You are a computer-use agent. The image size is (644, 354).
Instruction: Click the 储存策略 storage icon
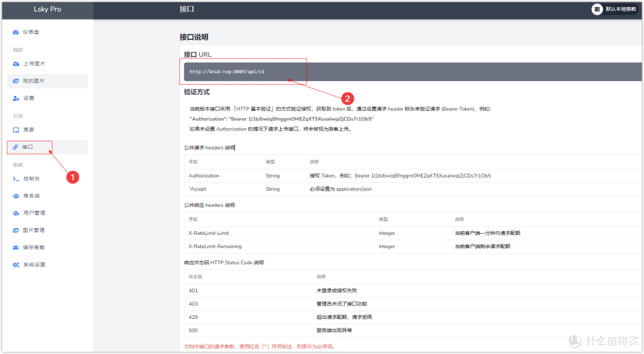(x=16, y=247)
